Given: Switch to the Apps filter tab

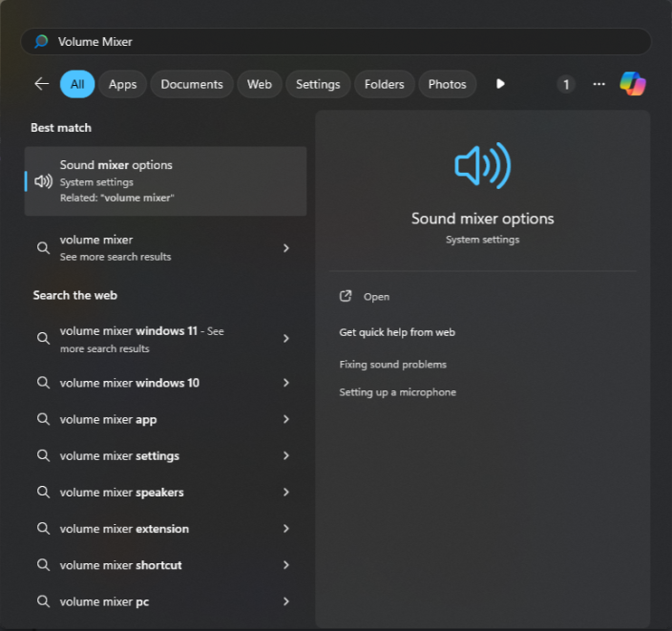Looking at the screenshot, I should coord(122,84).
